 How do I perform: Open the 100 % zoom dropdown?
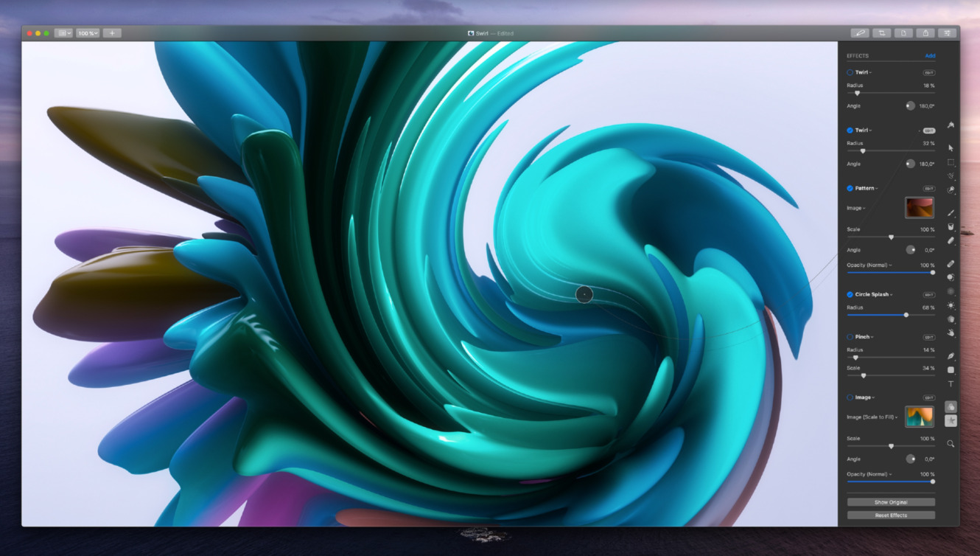(88, 33)
